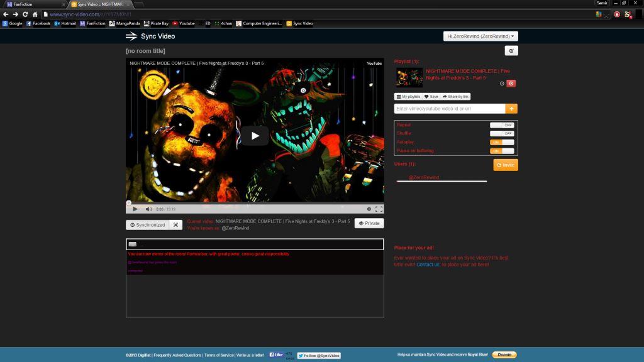This screenshot has height=362, width=644.
Task: Click the address bar URL
Action: [91, 14]
